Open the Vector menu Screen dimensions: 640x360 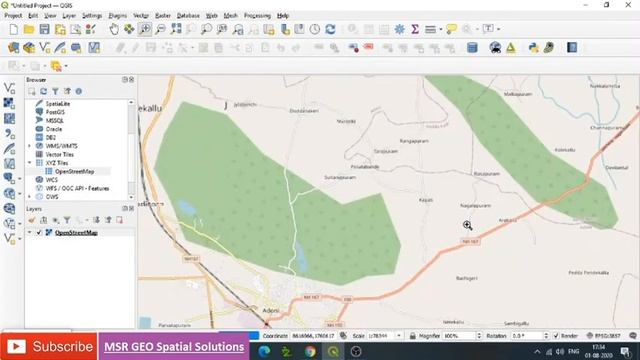tap(141, 16)
